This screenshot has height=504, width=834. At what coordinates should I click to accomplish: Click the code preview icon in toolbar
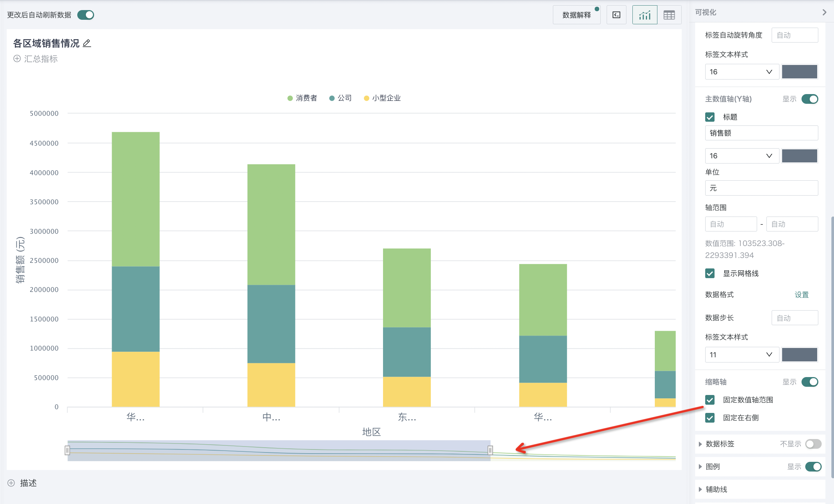tap(616, 15)
